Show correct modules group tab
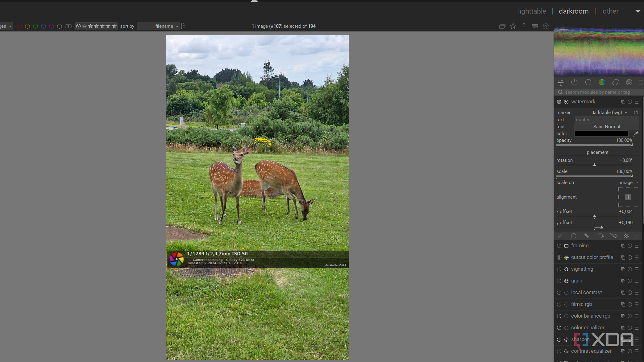 point(616,82)
